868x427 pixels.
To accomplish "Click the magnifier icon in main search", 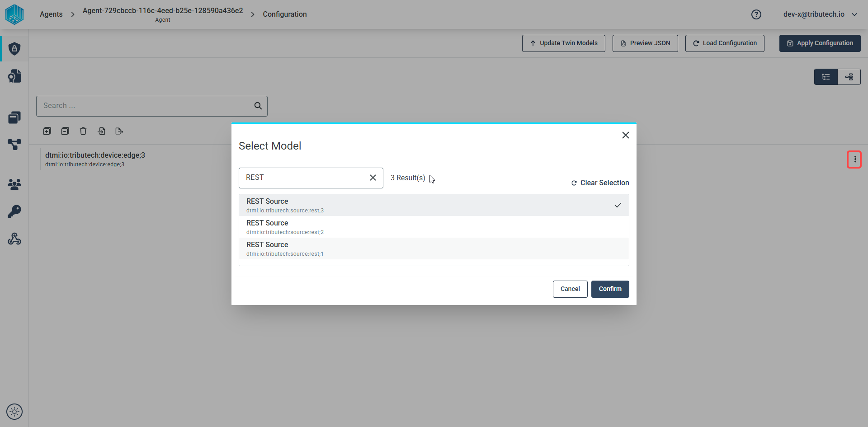I will 258,106.
